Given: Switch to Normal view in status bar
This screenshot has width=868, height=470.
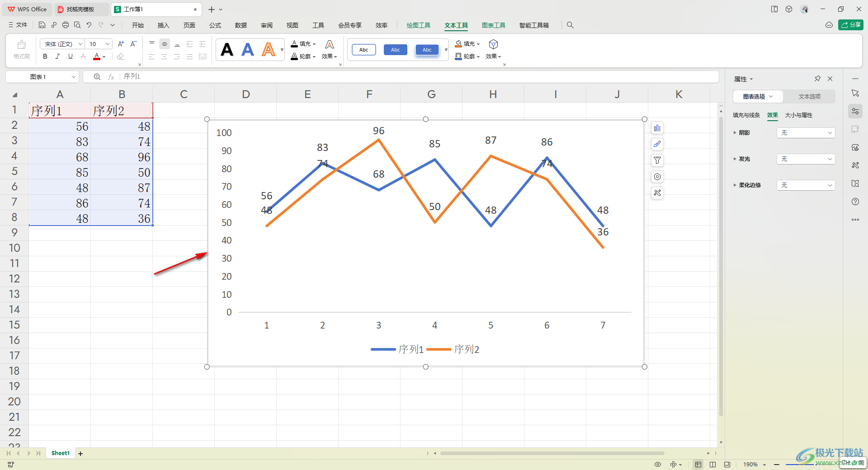Looking at the screenshot, I should click(698, 465).
